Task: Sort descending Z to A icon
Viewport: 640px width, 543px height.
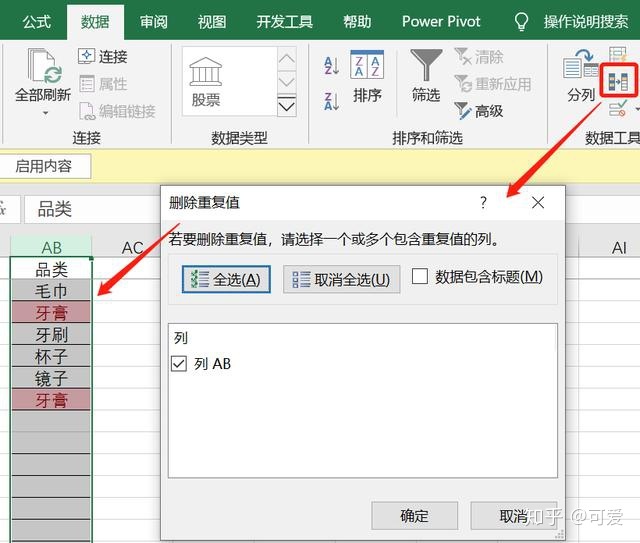Action: (x=331, y=101)
